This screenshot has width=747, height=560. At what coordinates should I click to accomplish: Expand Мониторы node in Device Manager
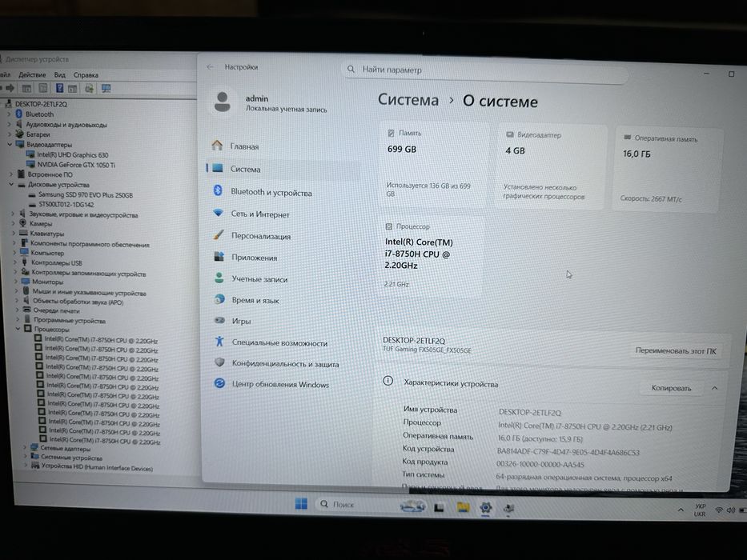[x=15, y=282]
